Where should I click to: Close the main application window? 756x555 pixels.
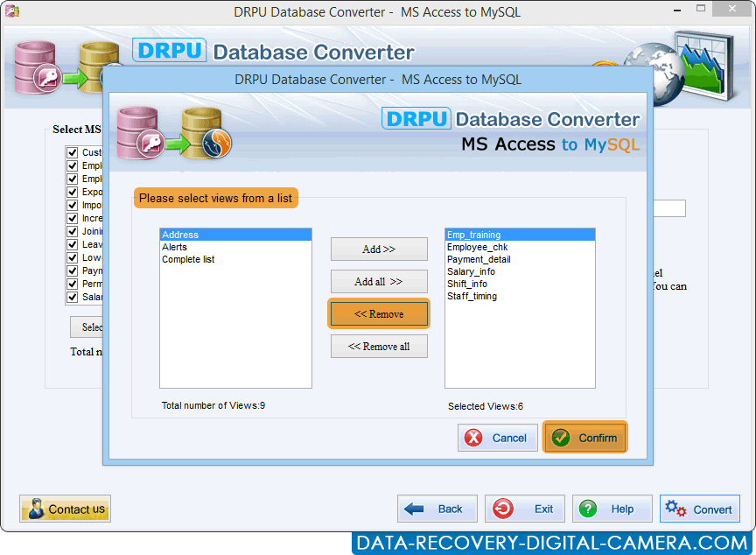click(731, 9)
